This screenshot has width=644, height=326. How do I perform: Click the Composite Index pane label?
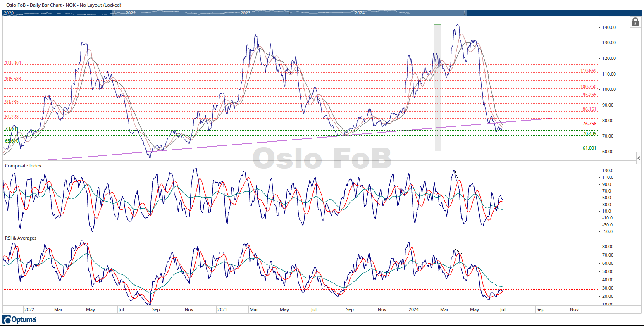(23, 166)
